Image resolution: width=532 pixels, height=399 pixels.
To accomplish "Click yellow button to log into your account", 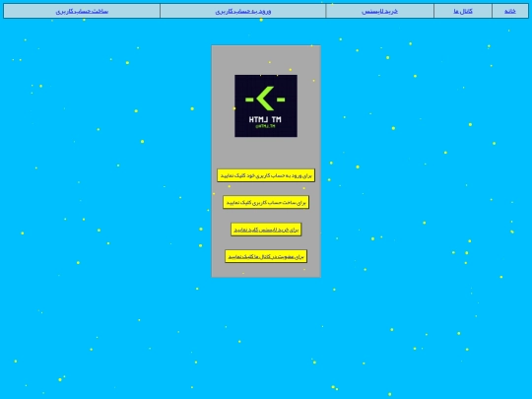I will [x=266, y=175].
